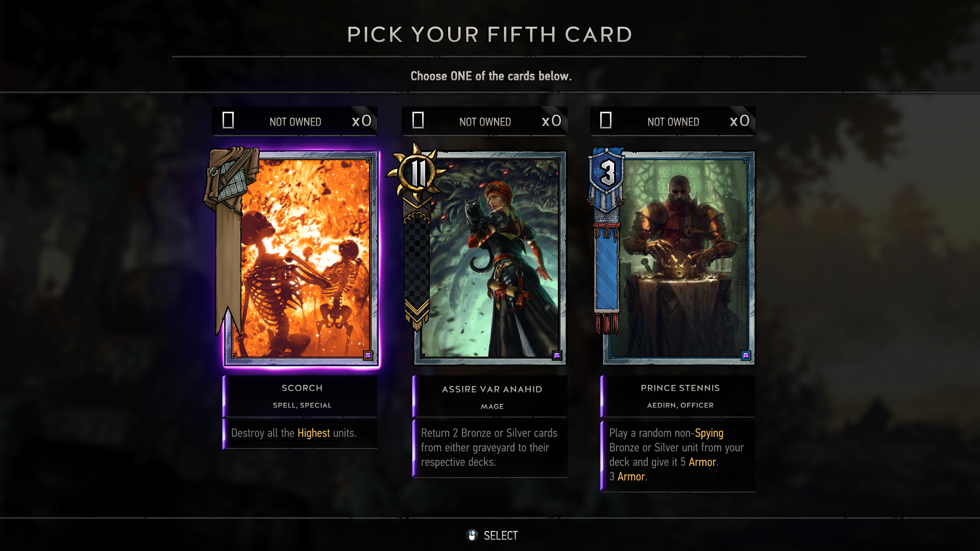This screenshot has height=551, width=980.
Task: Click the Scorch name label
Action: tap(302, 388)
